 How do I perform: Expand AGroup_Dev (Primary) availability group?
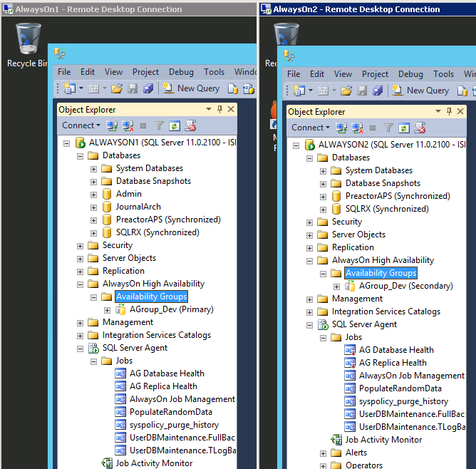pos(107,310)
